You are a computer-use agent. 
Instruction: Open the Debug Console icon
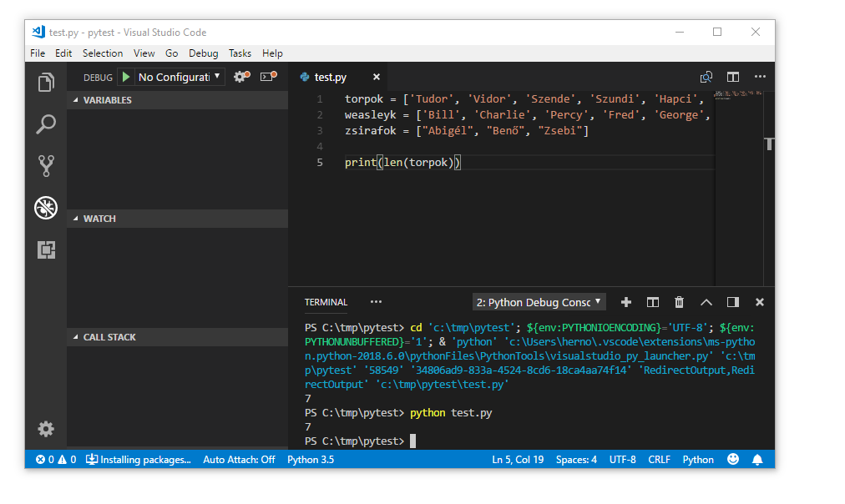click(x=268, y=77)
